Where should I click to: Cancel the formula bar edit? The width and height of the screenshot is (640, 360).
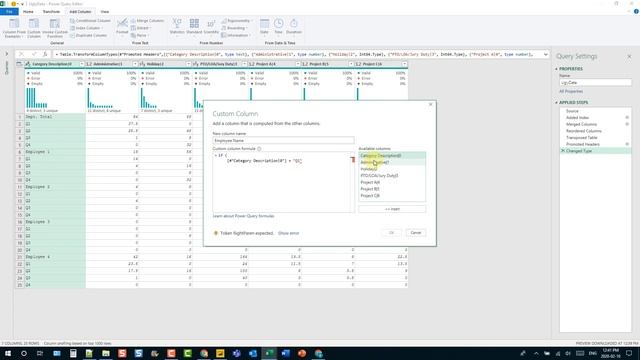click(x=22, y=54)
